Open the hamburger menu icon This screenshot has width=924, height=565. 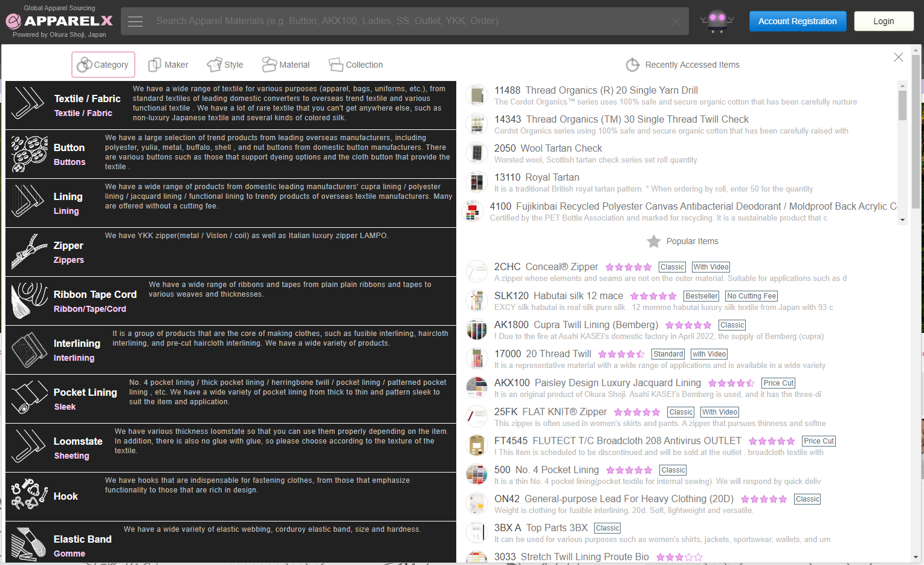[135, 21]
